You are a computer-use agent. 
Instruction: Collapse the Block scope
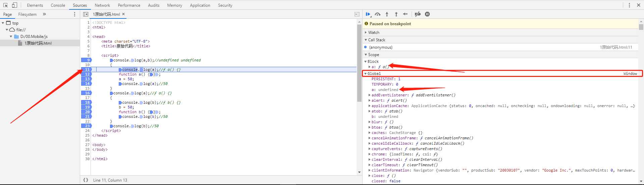[x=366, y=61]
